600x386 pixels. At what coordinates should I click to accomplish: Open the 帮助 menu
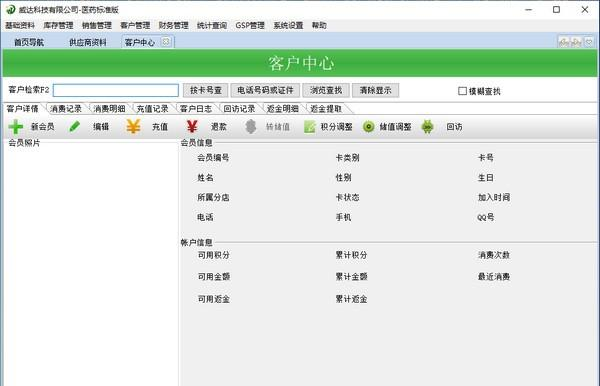[x=319, y=25]
